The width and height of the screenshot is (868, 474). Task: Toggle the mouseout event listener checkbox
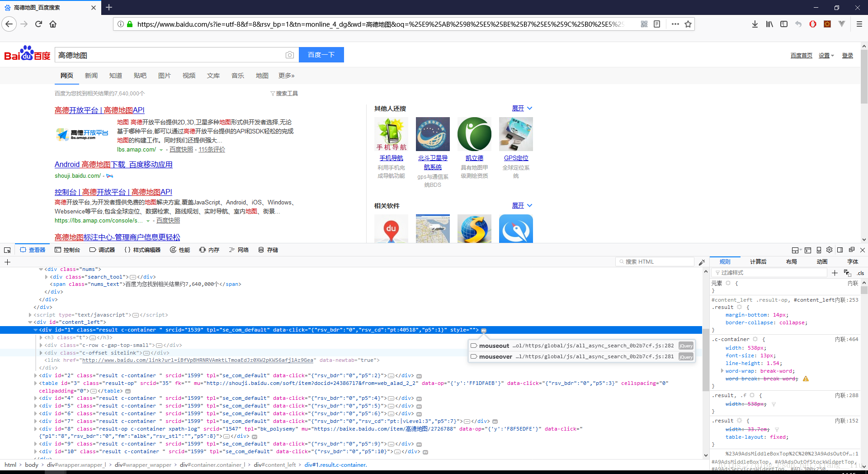(x=474, y=346)
